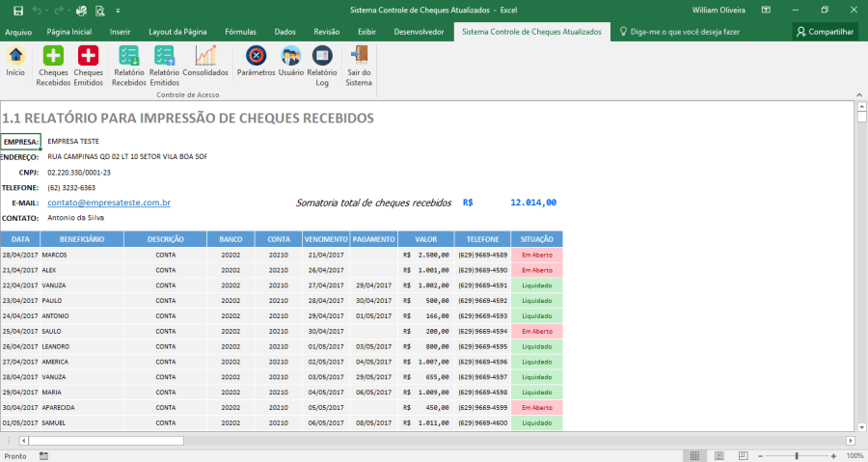Switch to Normal view in status bar
Image resolution: width=868 pixels, height=462 pixels.
click(x=694, y=456)
